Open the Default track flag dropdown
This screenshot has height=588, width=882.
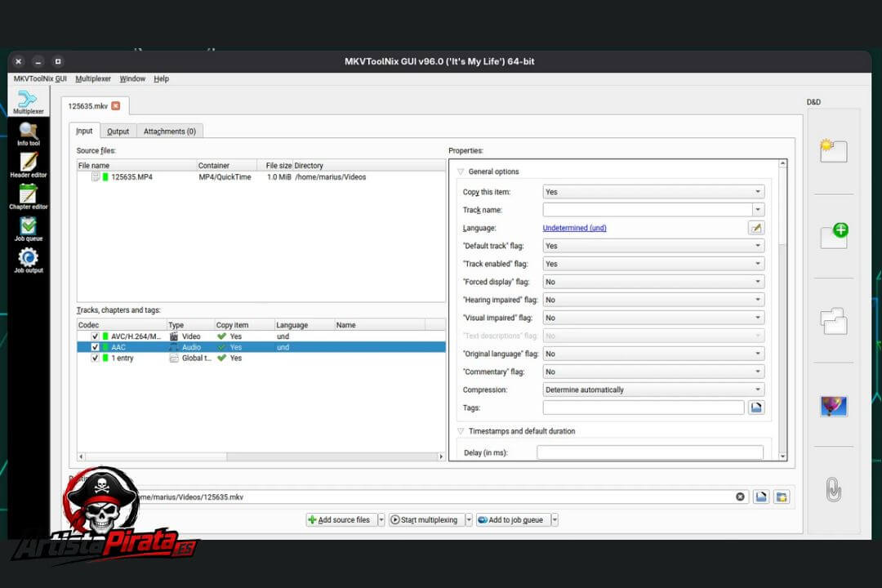tap(653, 246)
